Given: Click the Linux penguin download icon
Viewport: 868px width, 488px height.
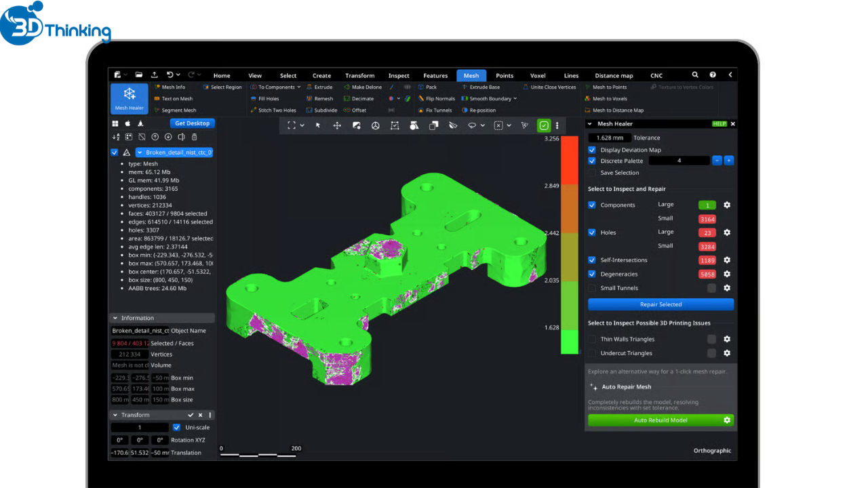Looking at the screenshot, I should (140, 123).
